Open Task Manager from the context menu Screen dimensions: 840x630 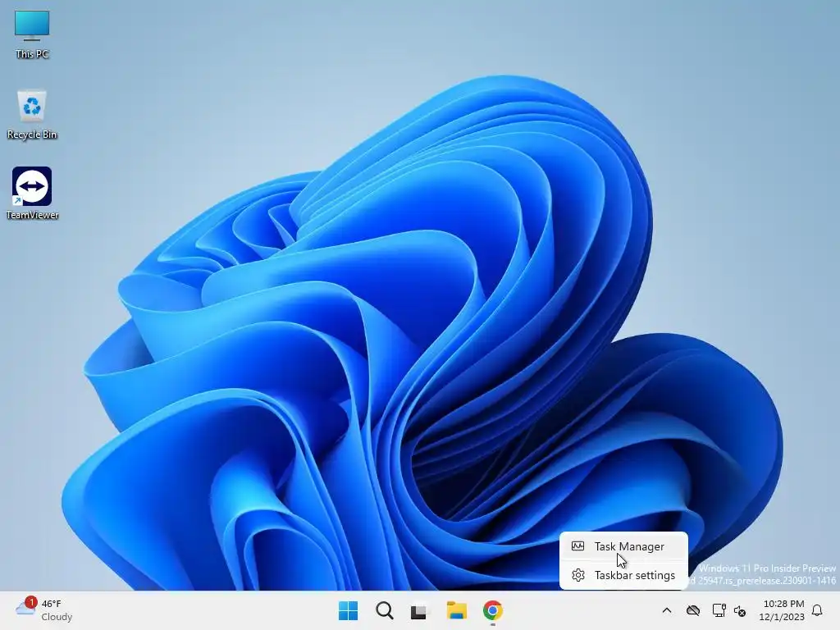click(x=623, y=546)
